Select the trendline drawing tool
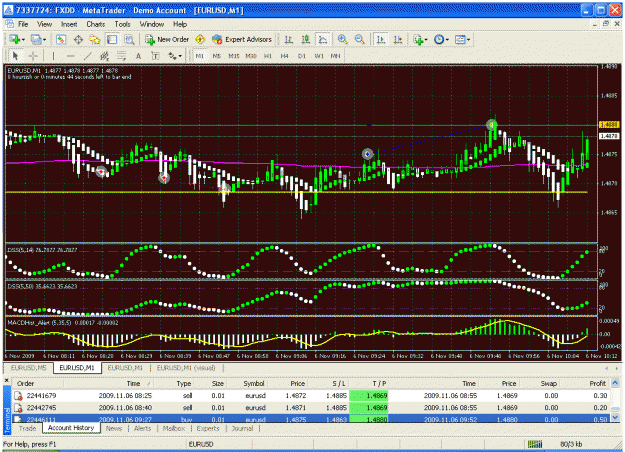Viewport: 625px width, 452px height. pyautogui.click(x=88, y=56)
